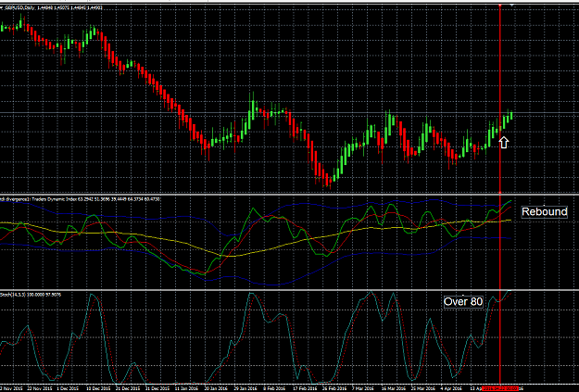Click the "16 Mar 2016" date label
Image resolution: width=579 pixels, height=392 pixels.
pos(394,388)
